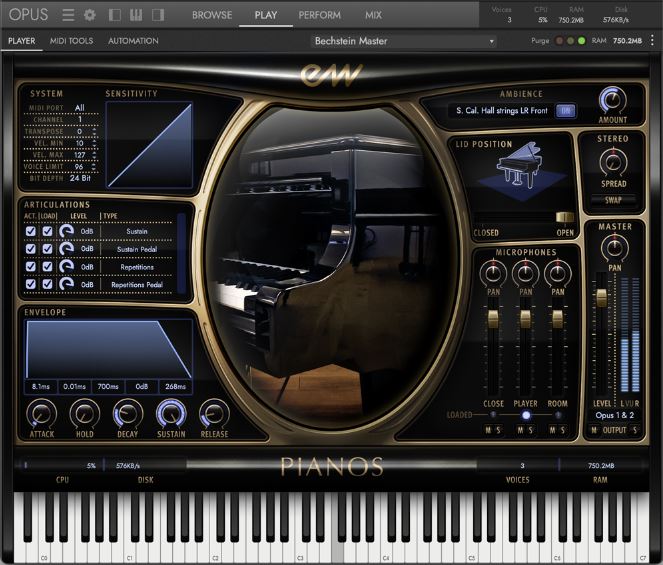The width and height of the screenshot is (663, 565).
Task: Adjust the envelope Release knob
Action: [214, 414]
